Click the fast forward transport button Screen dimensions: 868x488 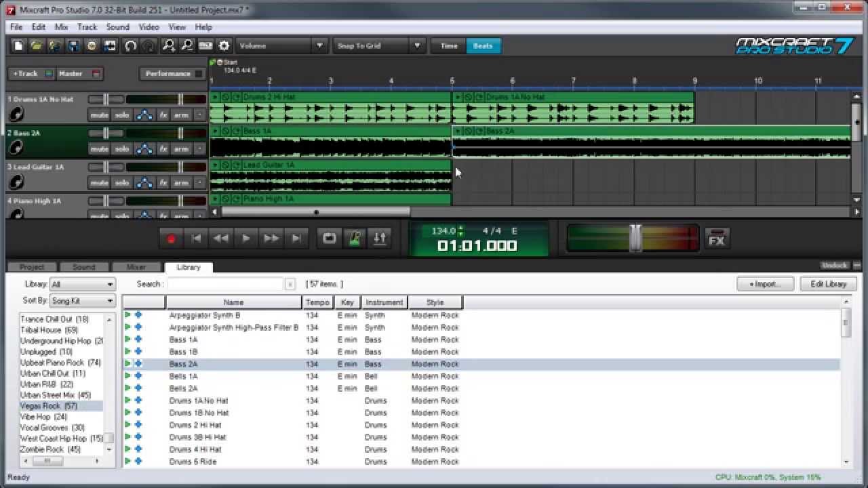click(x=271, y=239)
